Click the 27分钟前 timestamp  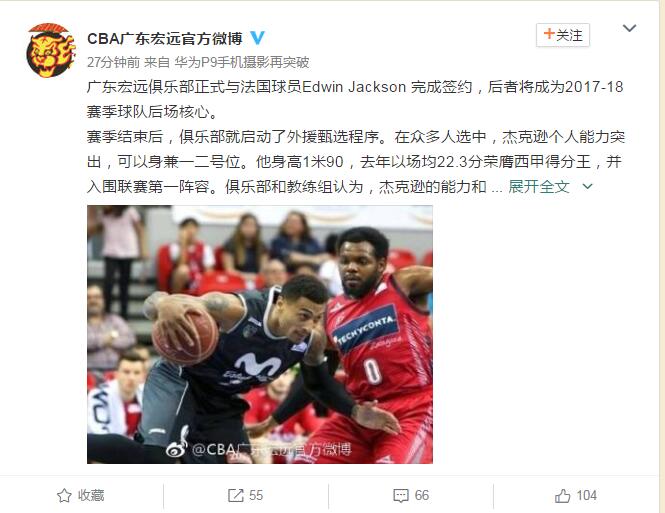pyautogui.click(x=113, y=62)
